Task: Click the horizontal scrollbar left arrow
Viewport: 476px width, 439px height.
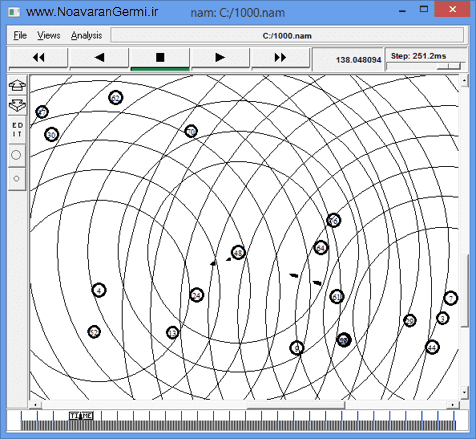Action: [x=35, y=405]
